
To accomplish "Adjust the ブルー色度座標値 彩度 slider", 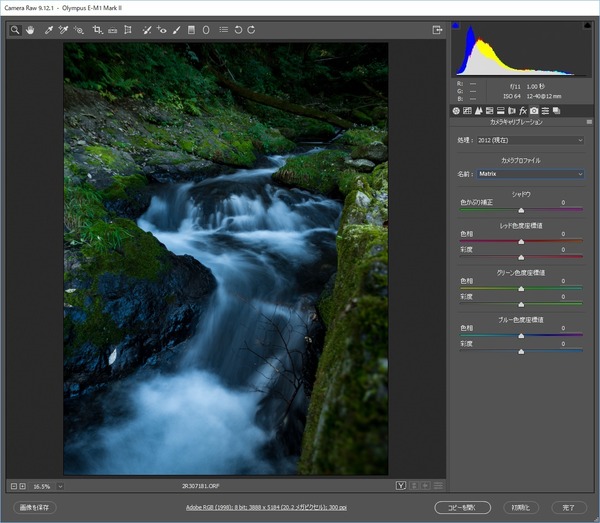I will [521, 351].
